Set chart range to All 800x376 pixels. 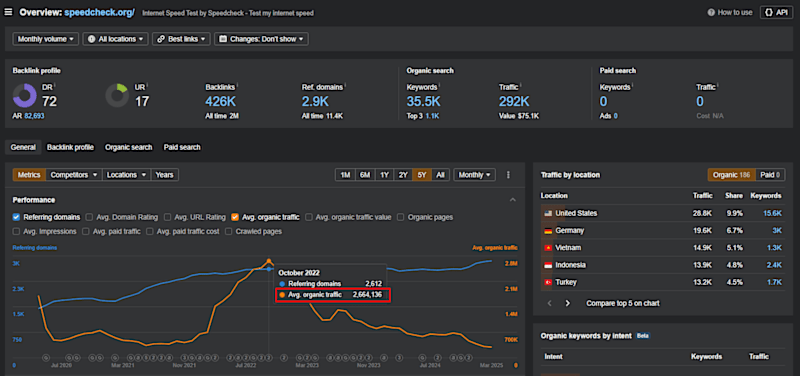pyautogui.click(x=440, y=174)
